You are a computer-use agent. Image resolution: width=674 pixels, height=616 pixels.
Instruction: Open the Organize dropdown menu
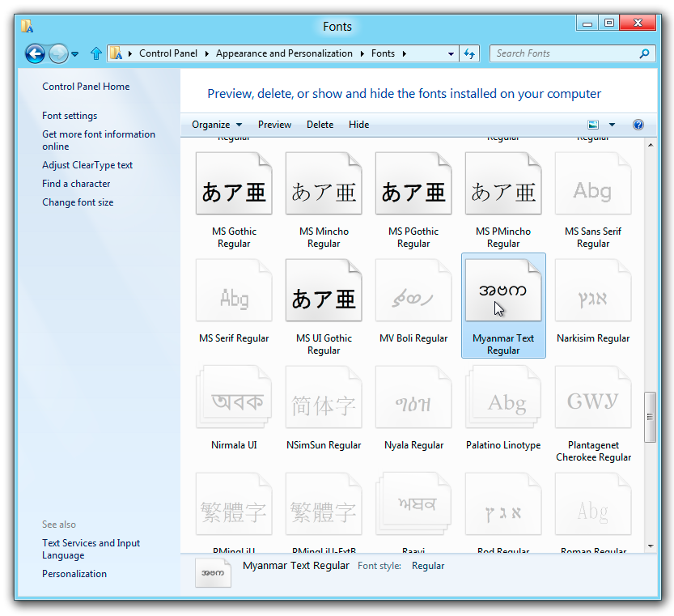[217, 125]
